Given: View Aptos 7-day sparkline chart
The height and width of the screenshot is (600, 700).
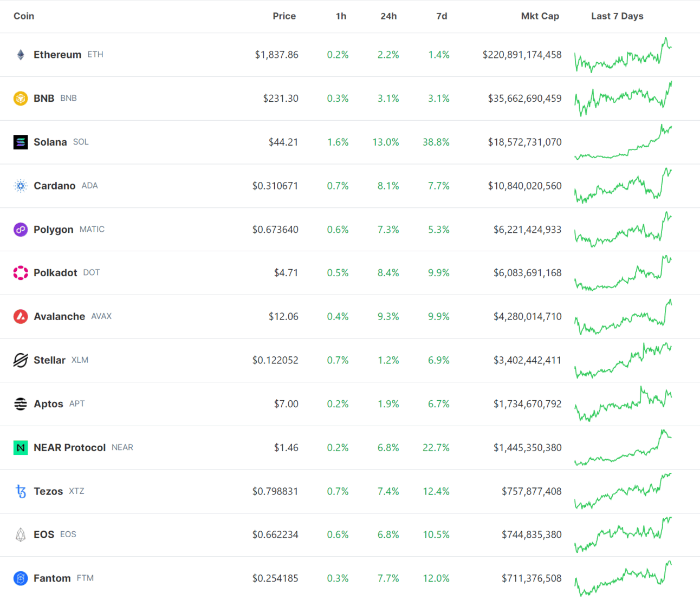Looking at the screenshot, I should pos(623,404).
